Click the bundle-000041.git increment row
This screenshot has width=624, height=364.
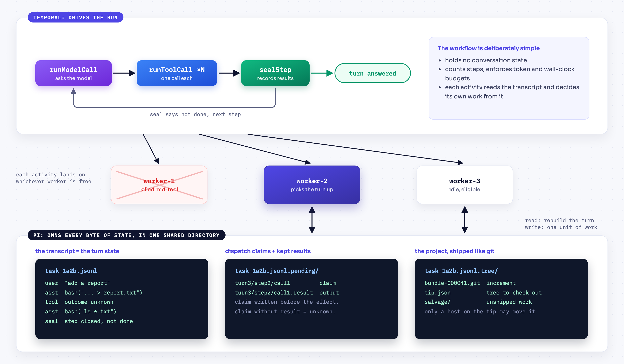coord(470,283)
